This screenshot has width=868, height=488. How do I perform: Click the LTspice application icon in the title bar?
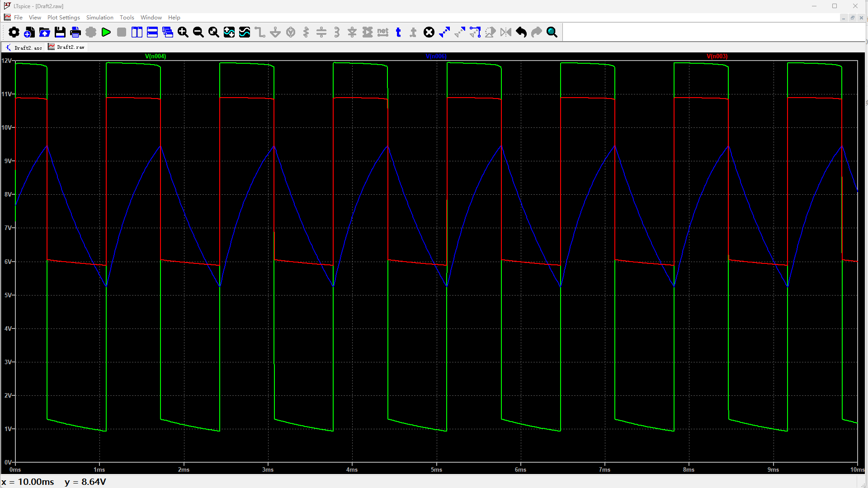click(x=7, y=6)
